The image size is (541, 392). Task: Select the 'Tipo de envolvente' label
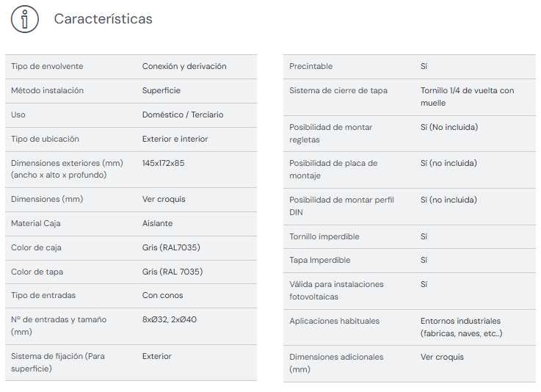point(47,66)
